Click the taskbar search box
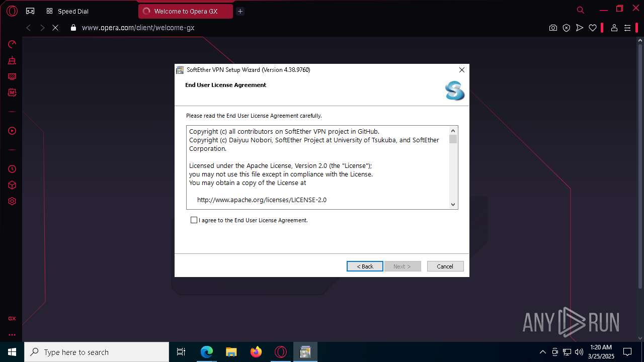The image size is (644, 362). click(x=97, y=352)
